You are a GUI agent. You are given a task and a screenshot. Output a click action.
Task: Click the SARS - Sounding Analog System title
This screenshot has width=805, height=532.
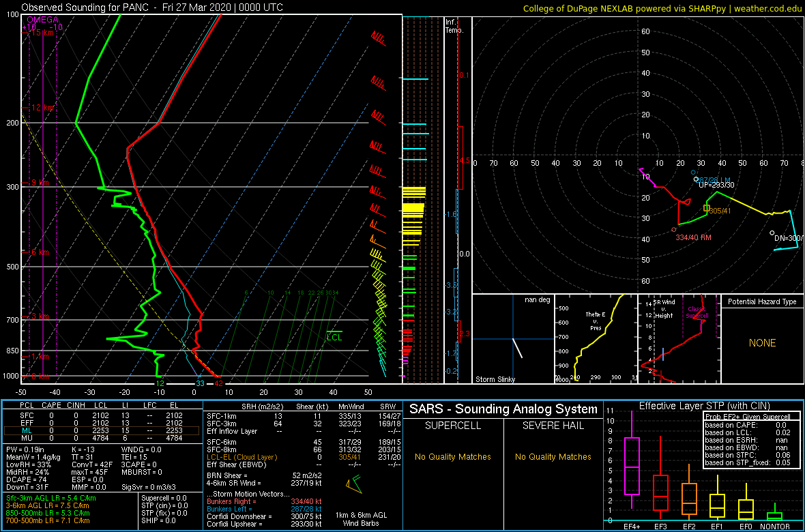click(x=503, y=409)
